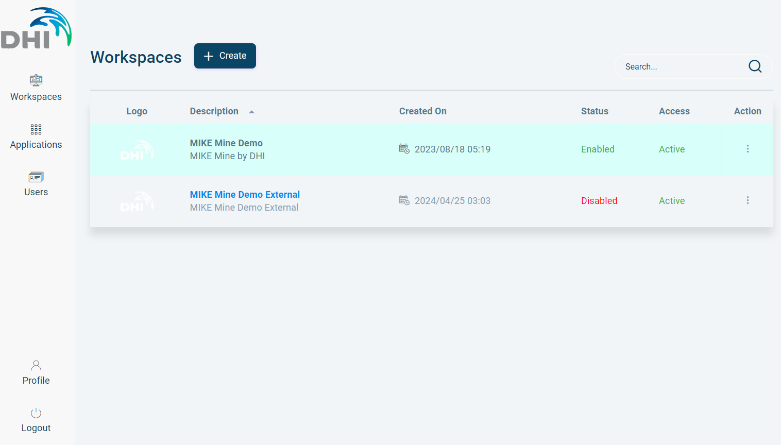
Task: Click the 2023/08/18 05:19 creation date
Action: tap(452, 149)
